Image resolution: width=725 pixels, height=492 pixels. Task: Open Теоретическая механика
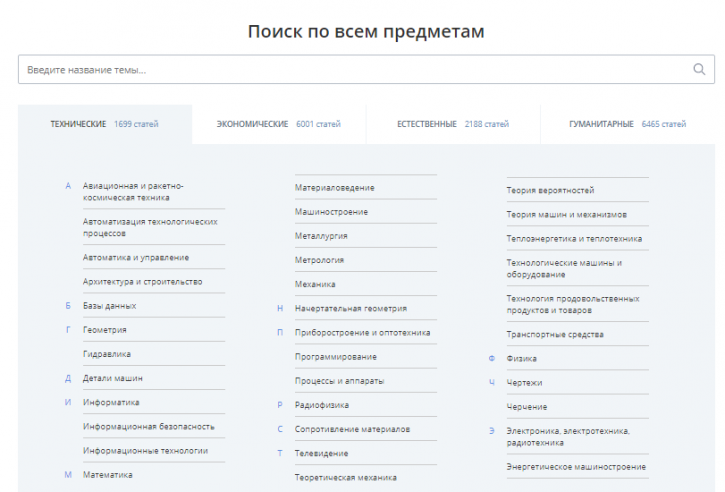click(x=346, y=477)
